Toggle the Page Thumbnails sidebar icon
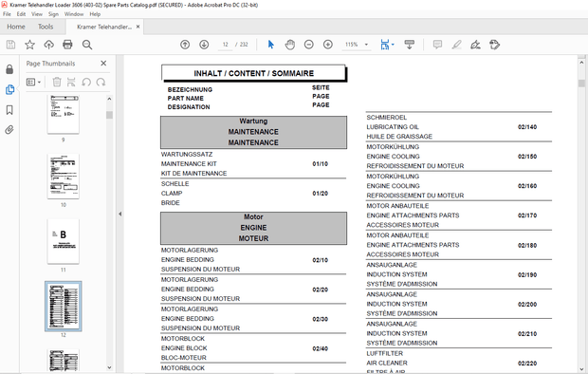The image size is (588, 374). pos(9,90)
